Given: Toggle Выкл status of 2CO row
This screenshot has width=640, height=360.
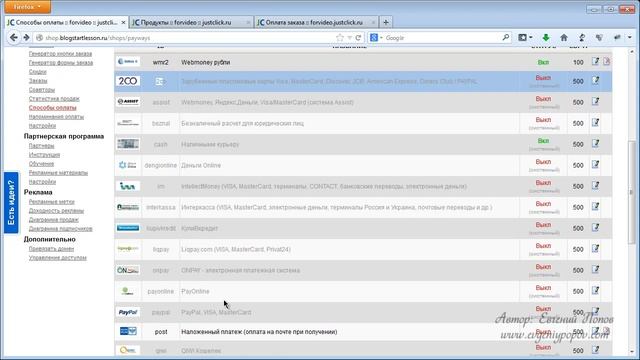Looking at the screenshot, I should click(x=543, y=78).
